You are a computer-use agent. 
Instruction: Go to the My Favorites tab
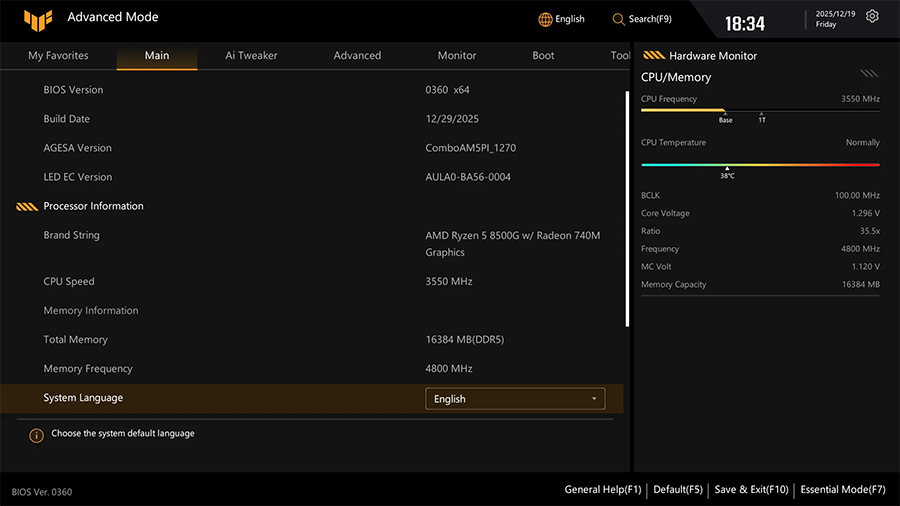(x=58, y=56)
